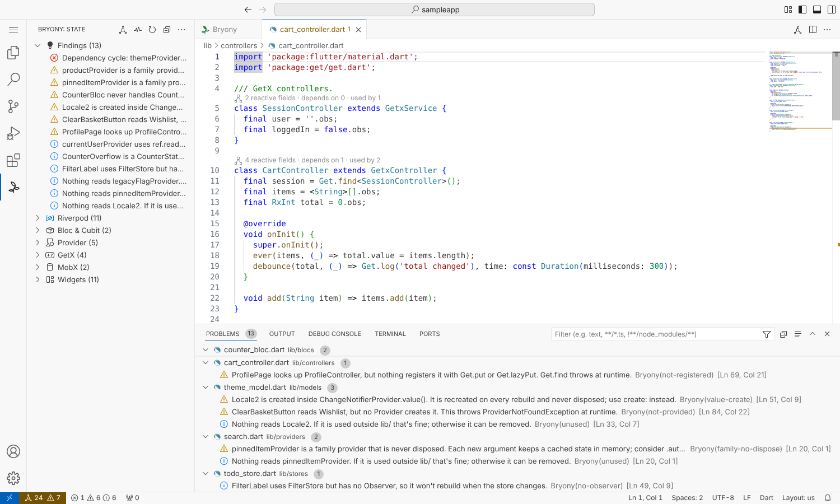Viewport: 840px width, 504px height.
Task: Change Spaces: 2 indentation setting
Action: click(x=687, y=498)
